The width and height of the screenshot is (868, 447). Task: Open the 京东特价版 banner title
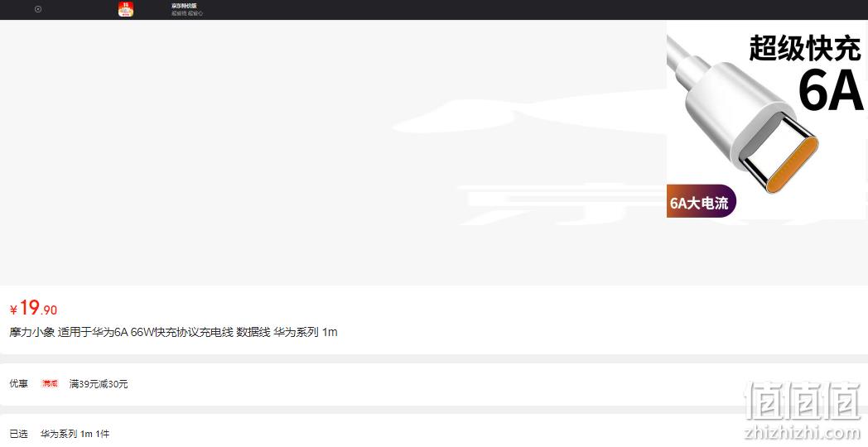click(184, 6)
